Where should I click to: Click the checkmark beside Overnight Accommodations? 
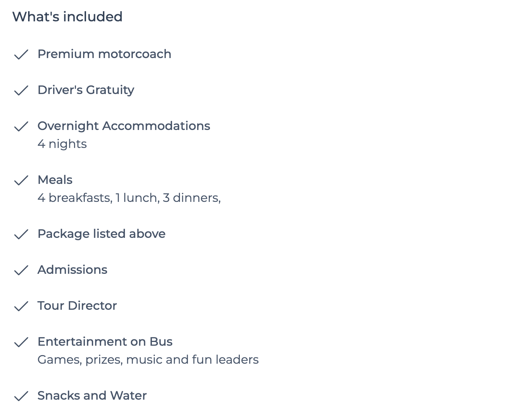21,126
